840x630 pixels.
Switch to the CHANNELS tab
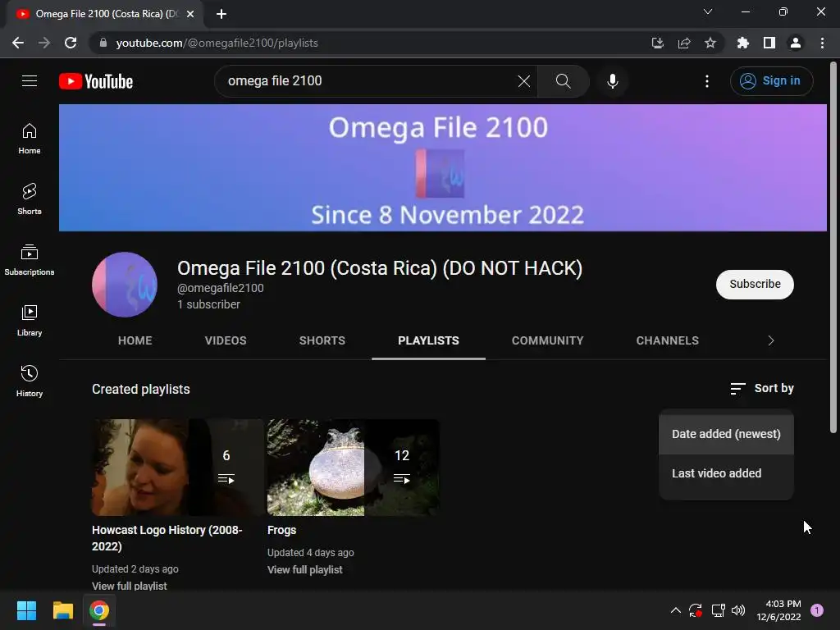coord(668,340)
